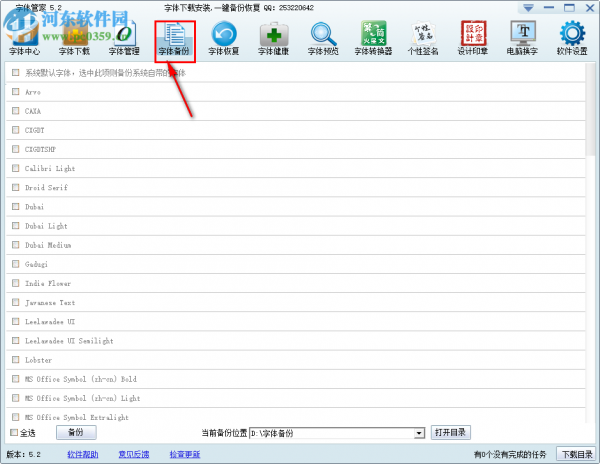
Task: Open the 字体健康 font health icon
Action: [x=274, y=39]
